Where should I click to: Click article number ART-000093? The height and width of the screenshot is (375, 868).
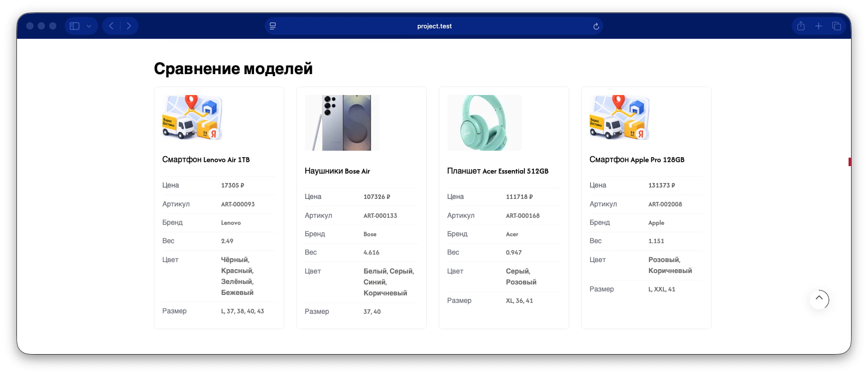tap(238, 204)
